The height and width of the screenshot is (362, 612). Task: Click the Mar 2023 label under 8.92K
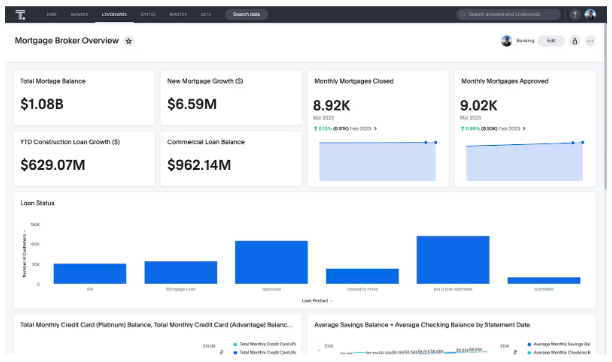tap(323, 118)
